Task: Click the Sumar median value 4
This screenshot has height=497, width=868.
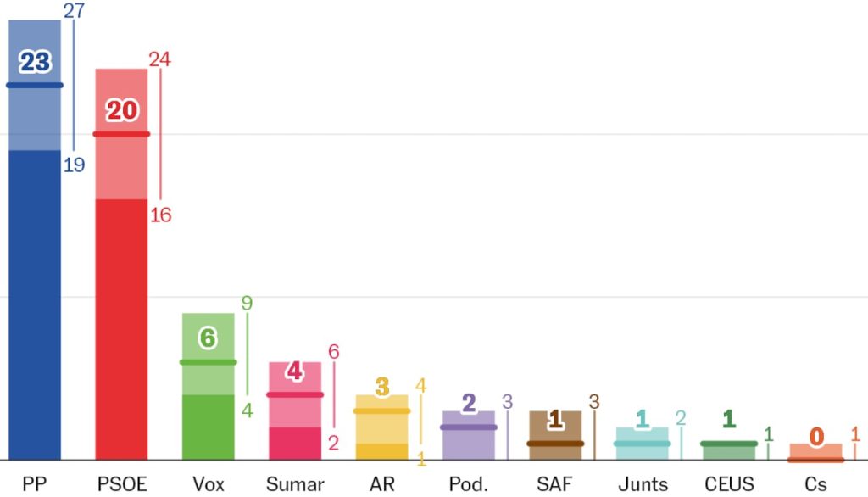Action: click(295, 372)
